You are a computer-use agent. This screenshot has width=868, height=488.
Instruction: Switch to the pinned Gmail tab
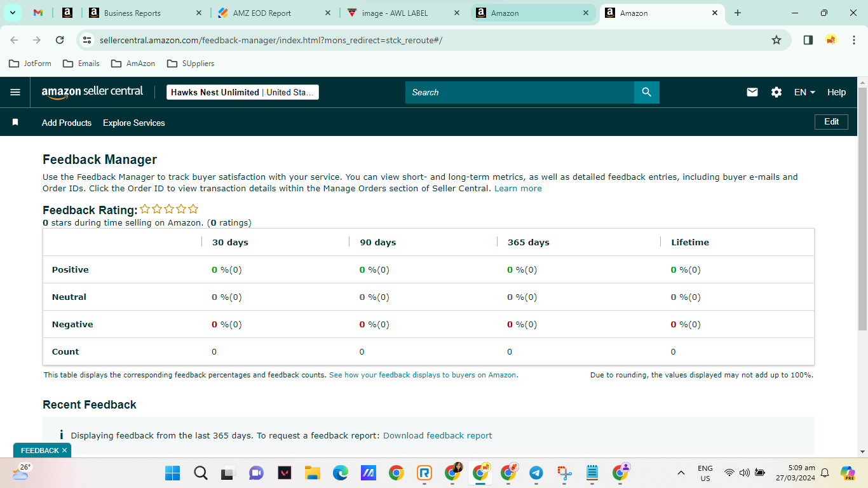click(x=38, y=13)
